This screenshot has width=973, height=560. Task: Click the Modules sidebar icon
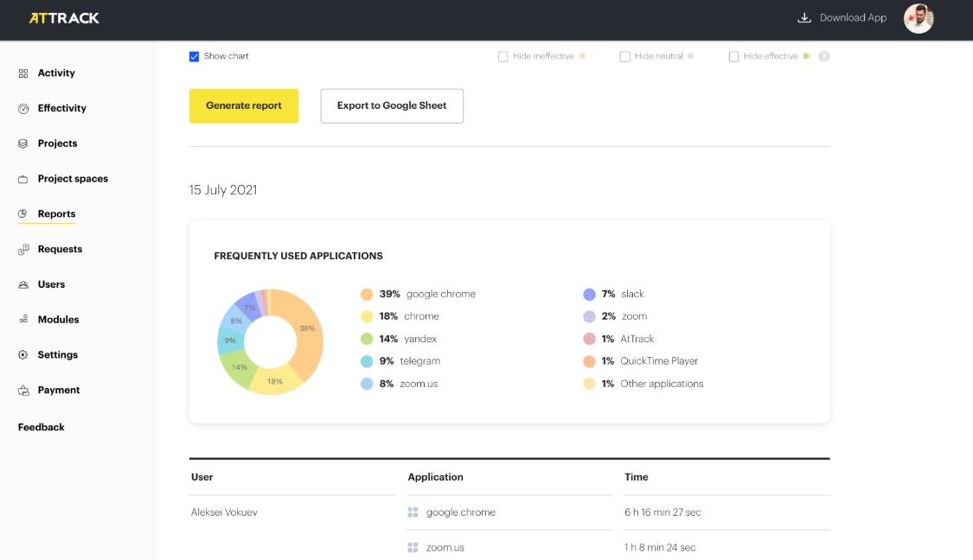pyautogui.click(x=23, y=320)
